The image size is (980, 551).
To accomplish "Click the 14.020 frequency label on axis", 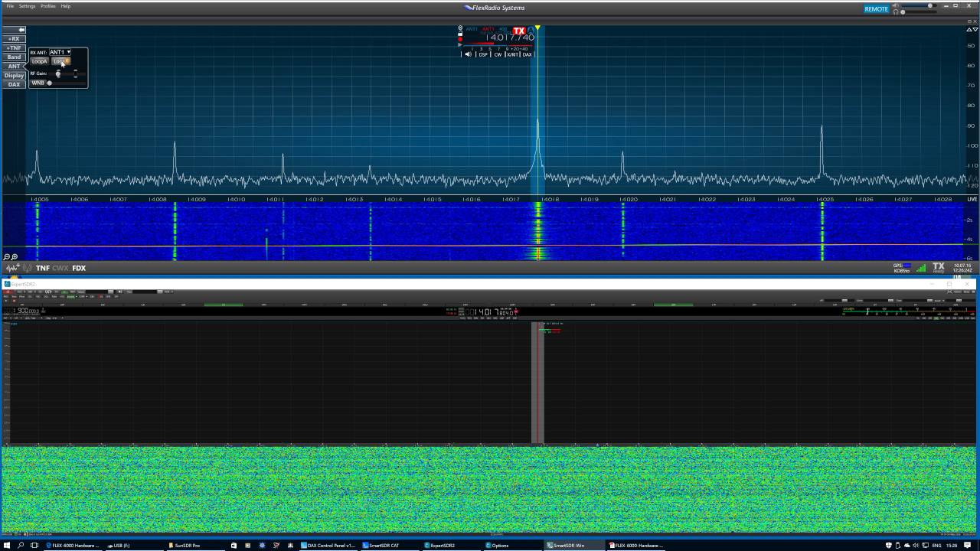I will [629, 199].
